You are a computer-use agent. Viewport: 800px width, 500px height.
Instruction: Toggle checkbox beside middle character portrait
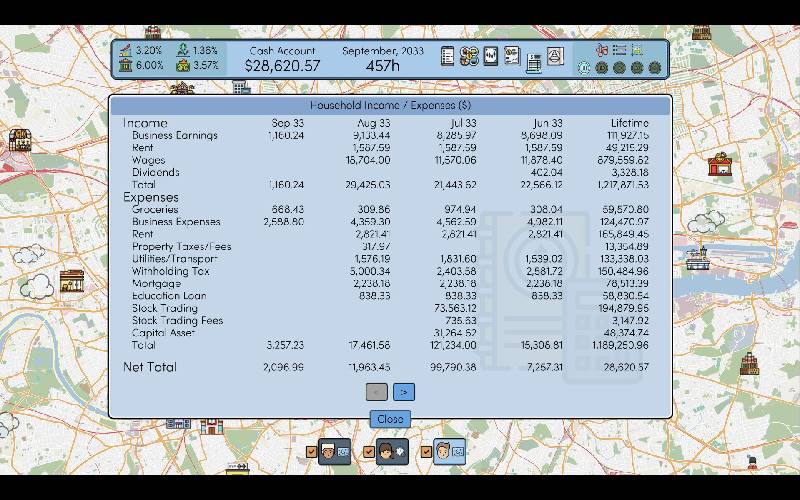[368, 453]
